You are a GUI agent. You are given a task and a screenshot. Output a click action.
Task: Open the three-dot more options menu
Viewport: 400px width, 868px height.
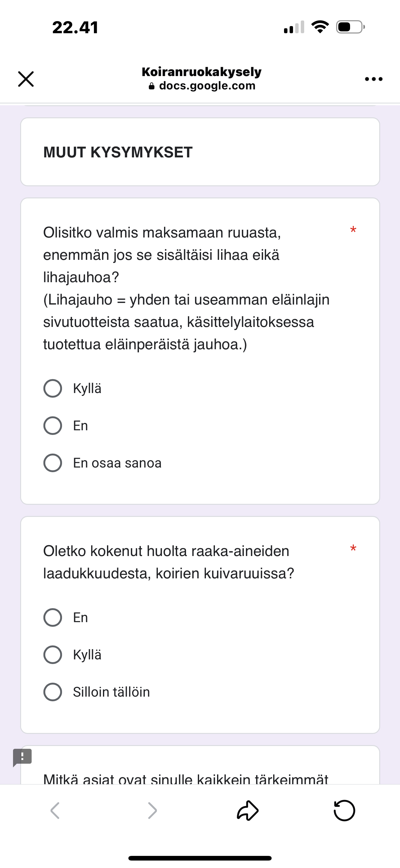click(373, 79)
